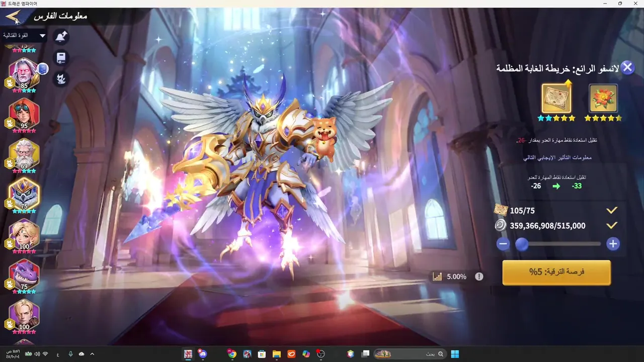Click the -33 next effect value
Image resolution: width=644 pixels, height=362 pixels.
click(x=577, y=186)
